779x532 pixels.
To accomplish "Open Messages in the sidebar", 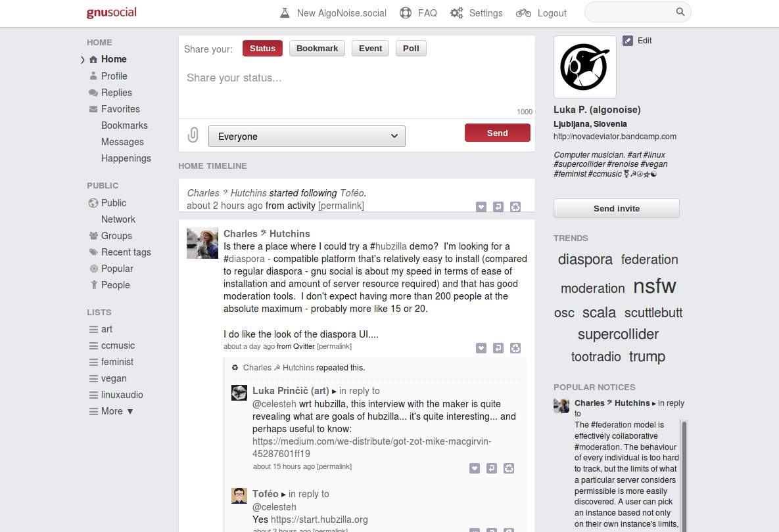I will pyautogui.click(x=122, y=142).
